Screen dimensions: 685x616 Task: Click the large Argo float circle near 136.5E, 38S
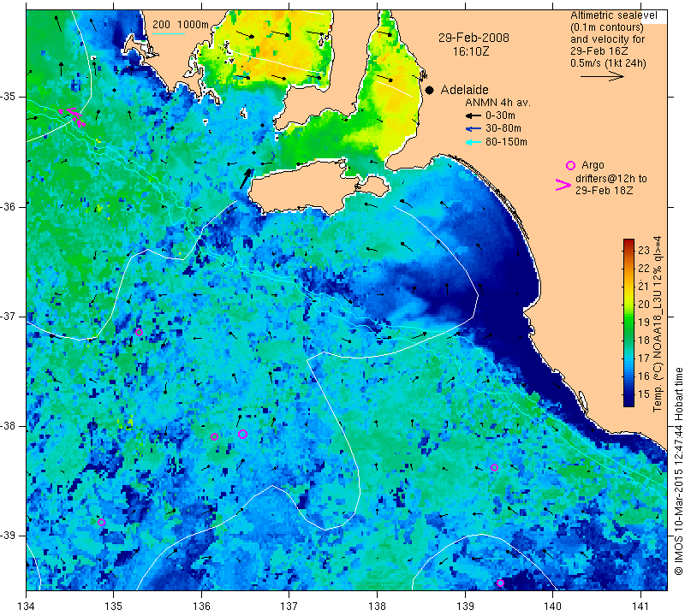[243, 434]
